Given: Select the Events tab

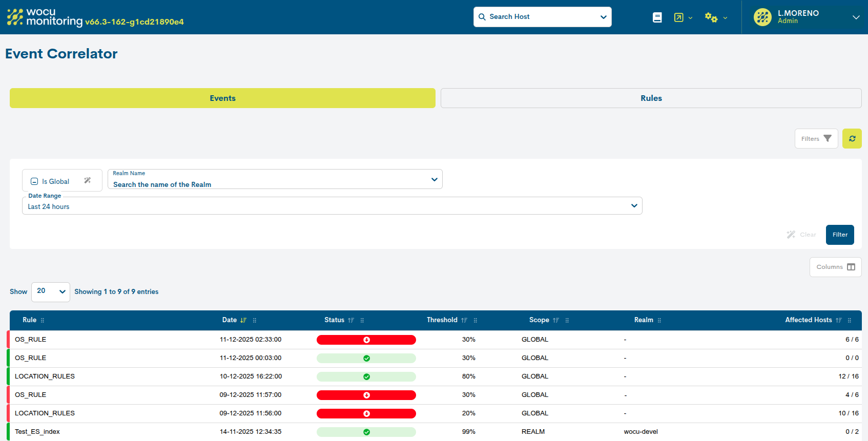Looking at the screenshot, I should tap(222, 98).
